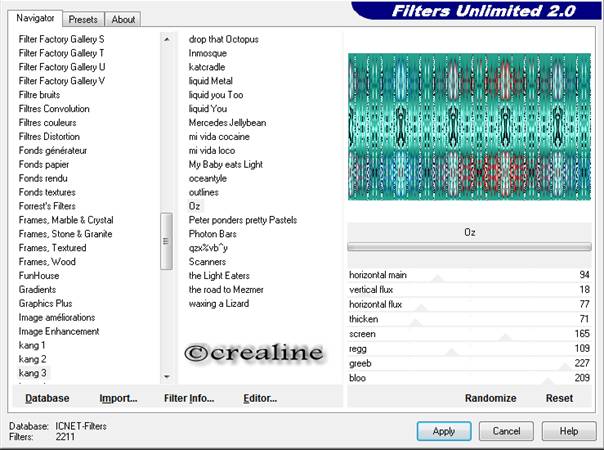Select kang 3 in the category list
The image size is (604, 450).
click(x=33, y=373)
